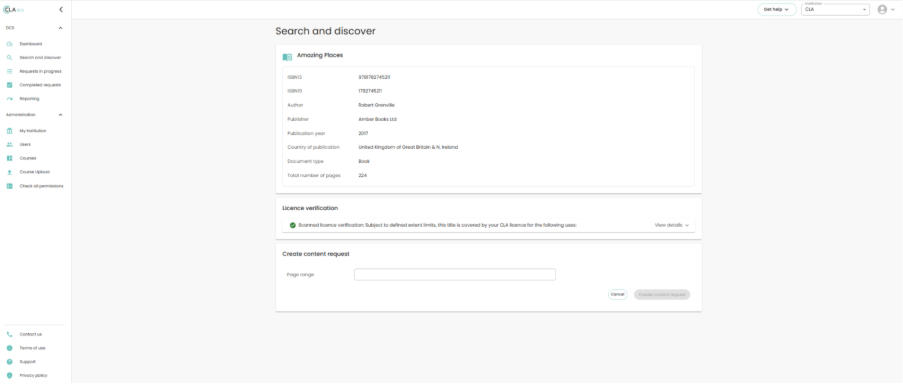Image resolution: width=903 pixels, height=384 pixels.
Task: Open the Support link
Action: click(x=28, y=362)
